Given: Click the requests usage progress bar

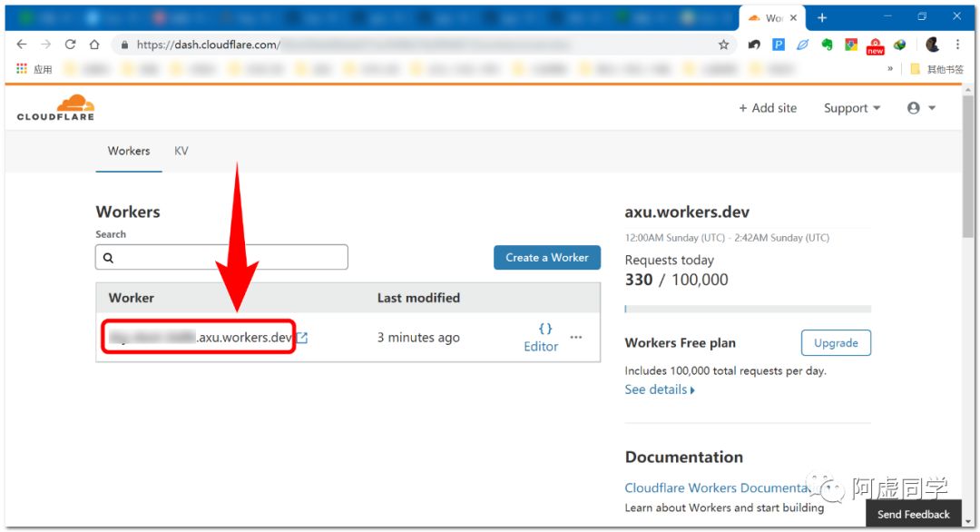Looking at the screenshot, I should click(x=748, y=309).
